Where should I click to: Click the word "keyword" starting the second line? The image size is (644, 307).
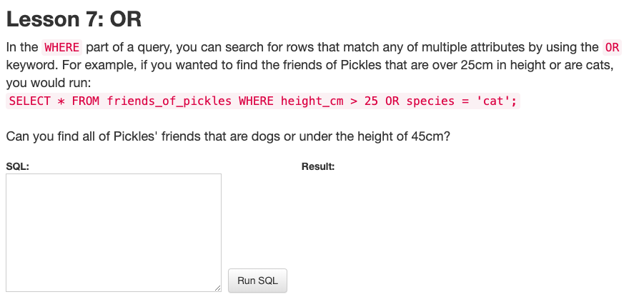click(29, 65)
